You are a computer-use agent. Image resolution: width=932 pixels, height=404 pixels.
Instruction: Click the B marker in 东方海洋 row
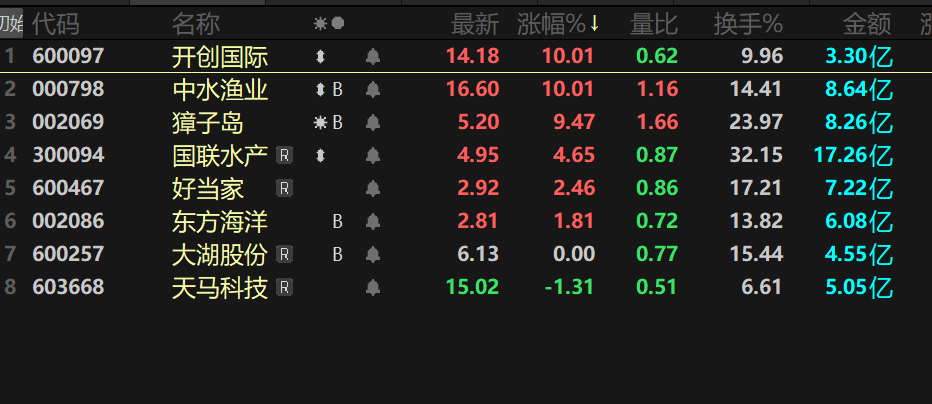338,222
